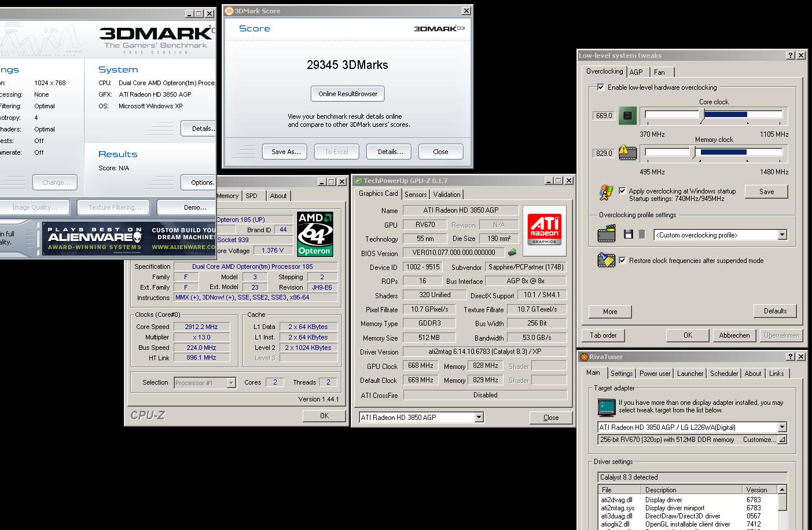Open the About tab in CPU-Z
Image resolution: width=812 pixels, height=530 pixels.
point(278,196)
